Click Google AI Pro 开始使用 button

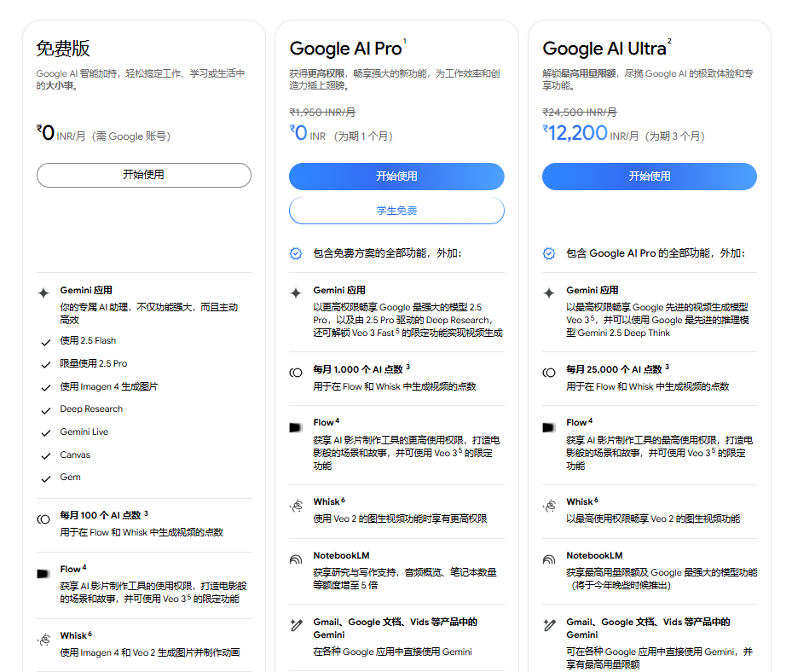click(396, 177)
